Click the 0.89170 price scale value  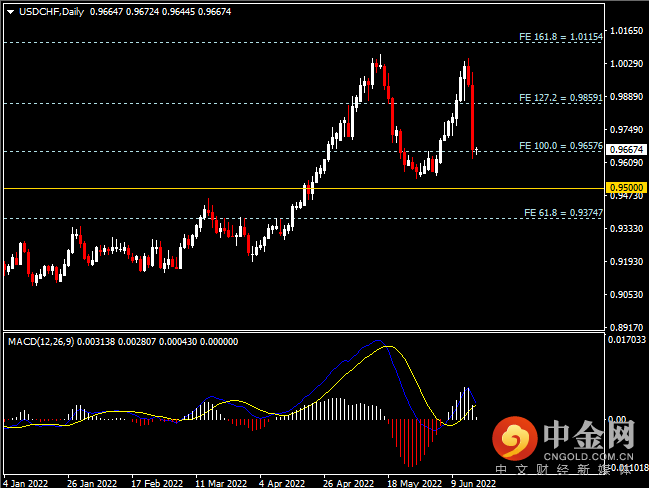click(x=627, y=328)
